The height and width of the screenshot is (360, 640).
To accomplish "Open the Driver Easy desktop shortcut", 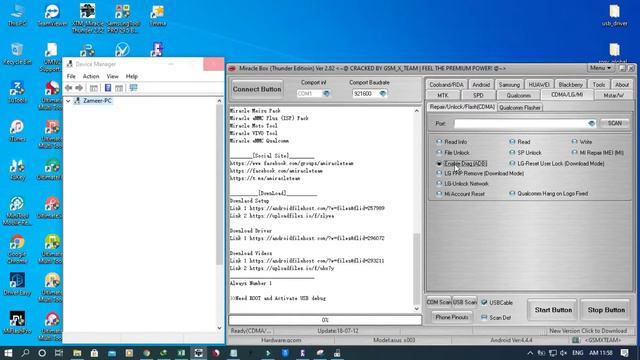I will tap(17, 284).
